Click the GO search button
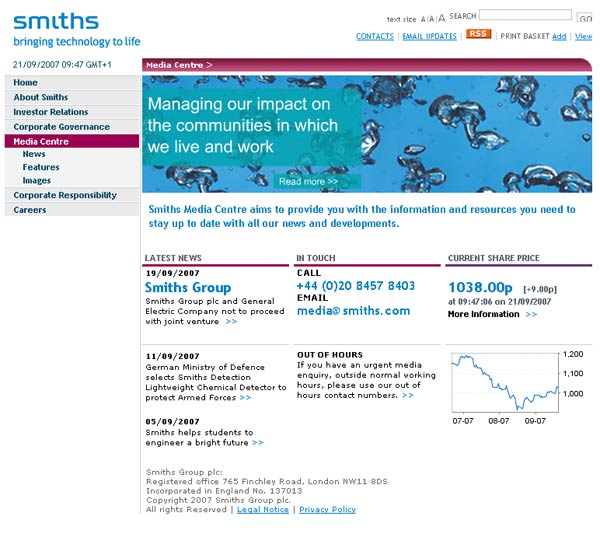This screenshot has height=544, width=600. click(586, 18)
